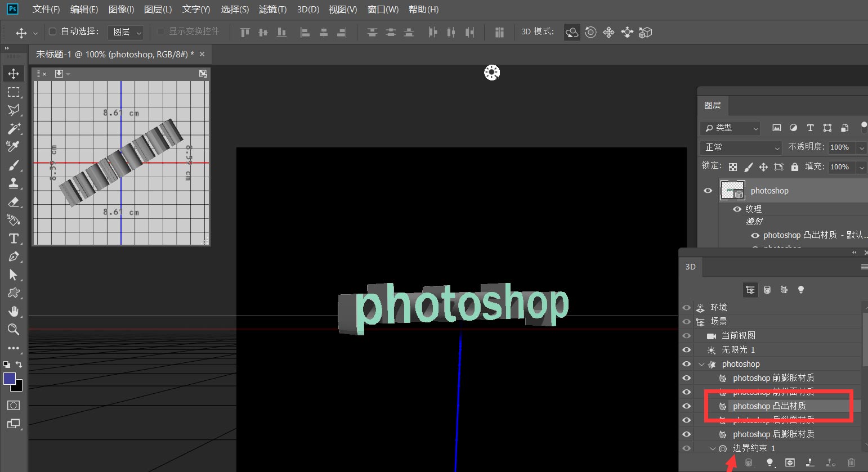This screenshot has height=472, width=868.
Task: Select the Horizontal Type tool
Action: [x=14, y=239]
